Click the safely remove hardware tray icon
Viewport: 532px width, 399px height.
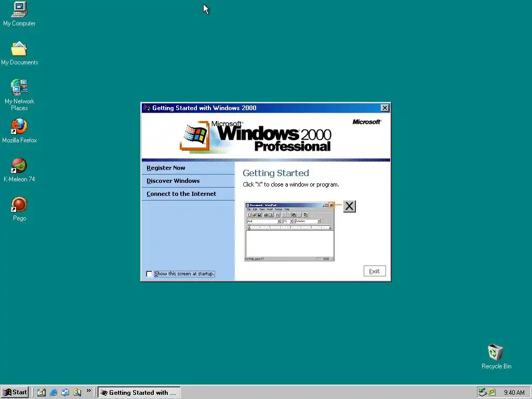pyautogui.click(x=482, y=393)
